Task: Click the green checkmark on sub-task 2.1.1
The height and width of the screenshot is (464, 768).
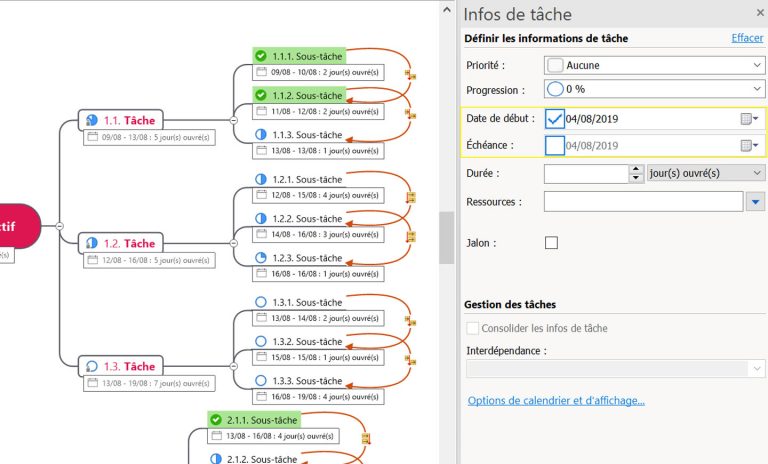Action: pos(215,420)
